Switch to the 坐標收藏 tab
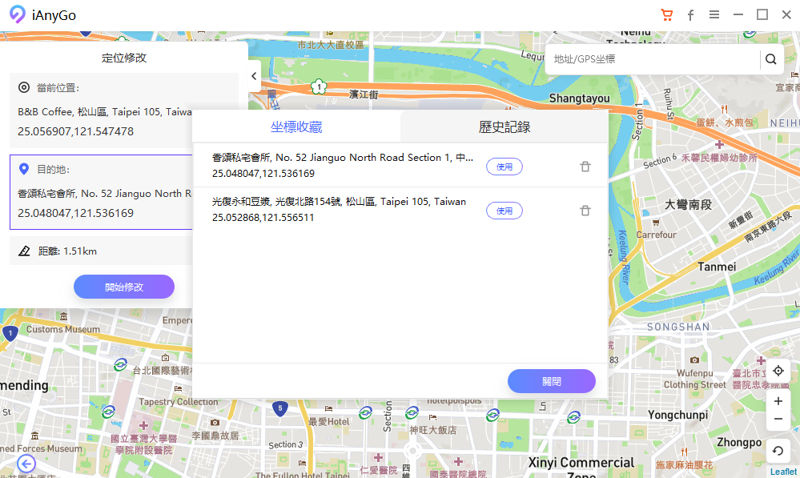Image resolution: width=800 pixels, height=478 pixels. pos(296,127)
